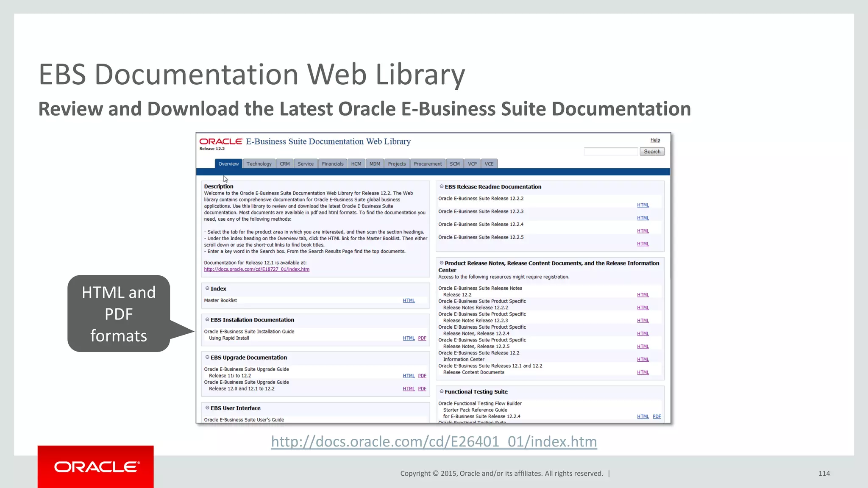Switch to the Overview tab
The height and width of the screenshot is (488, 868).
(228, 164)
